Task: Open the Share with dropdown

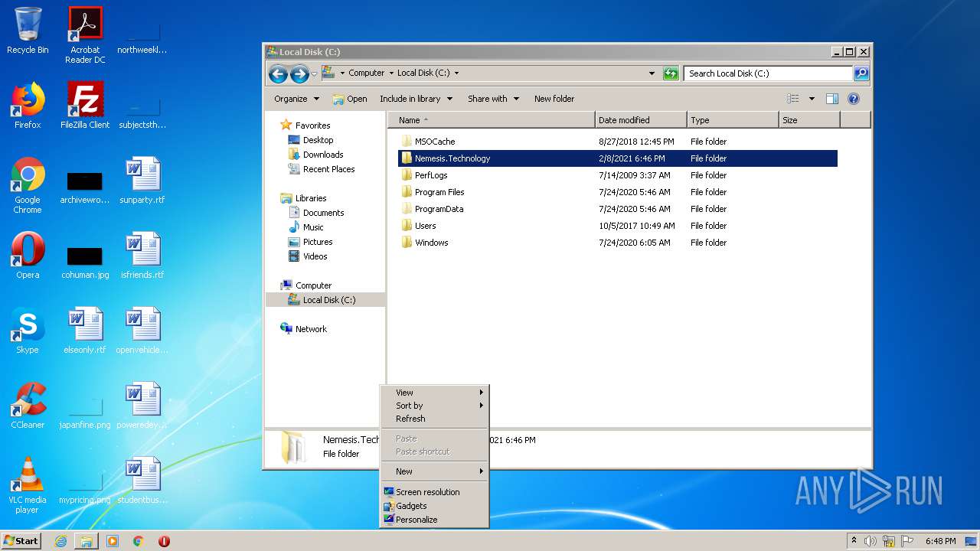Action: coord(493,99)
